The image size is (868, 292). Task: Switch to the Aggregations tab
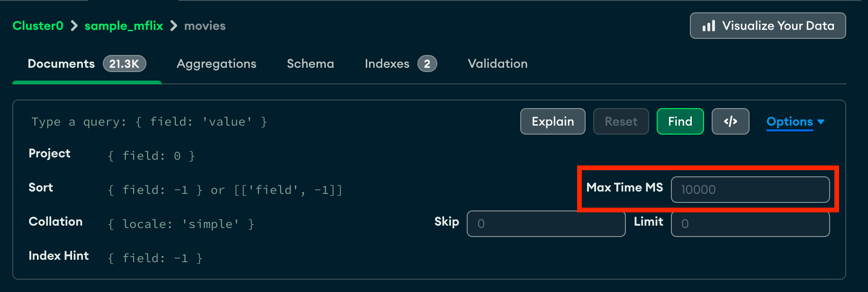[217, 64]
